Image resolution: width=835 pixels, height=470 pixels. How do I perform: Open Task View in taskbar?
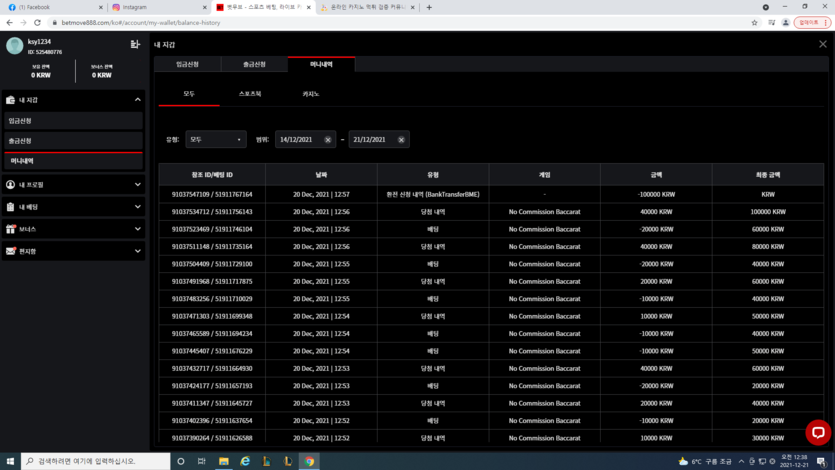(x=201, y=461)
